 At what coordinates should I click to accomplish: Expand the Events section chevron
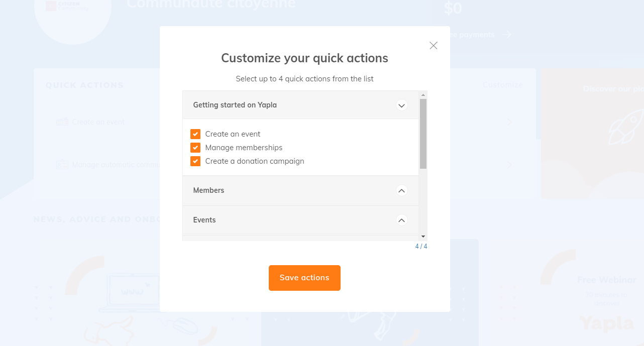(x=401, y=220)
